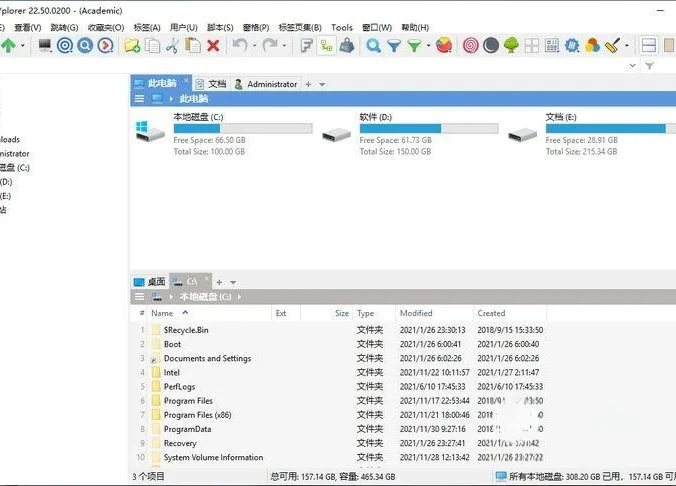Image resolution: width=676 pixels, height=486 pixels.
Task: Open the 帮助(H) menu
Action: coord(415,28)
